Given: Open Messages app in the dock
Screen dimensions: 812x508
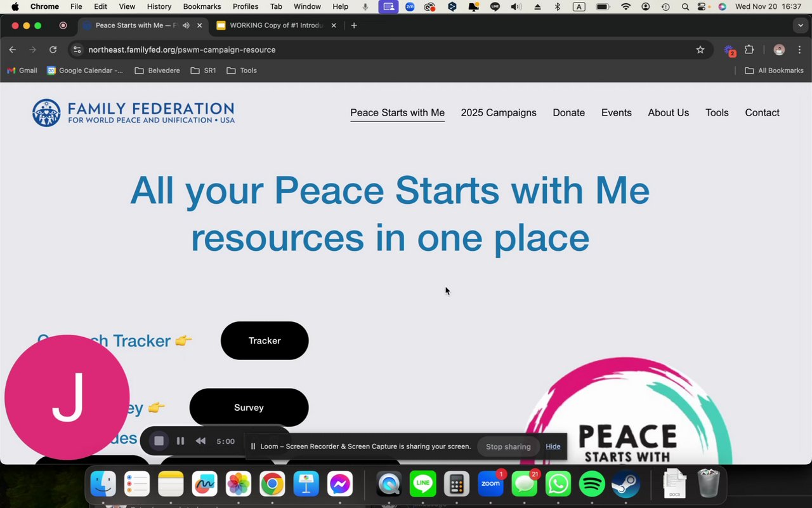Looking at the screenshot, I should [524, 485].
